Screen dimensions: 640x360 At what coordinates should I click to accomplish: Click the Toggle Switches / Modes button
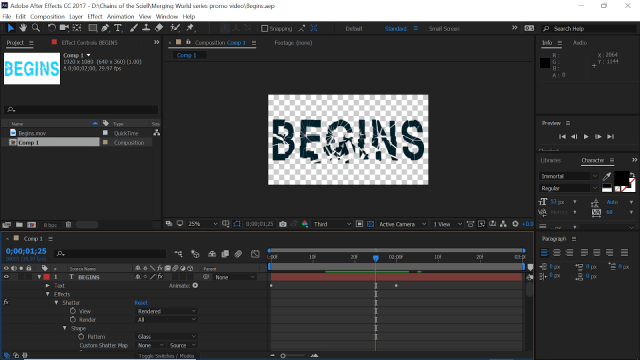click(x=167, y=356)
